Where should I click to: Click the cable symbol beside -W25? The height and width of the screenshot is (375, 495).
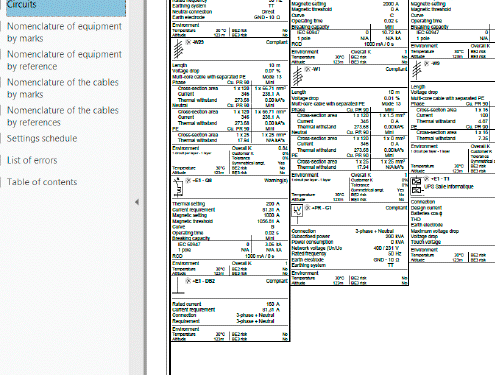tap(179, 49)
